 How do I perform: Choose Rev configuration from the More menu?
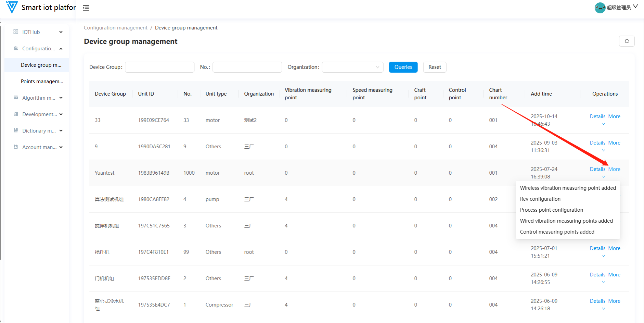pos(540,199)
